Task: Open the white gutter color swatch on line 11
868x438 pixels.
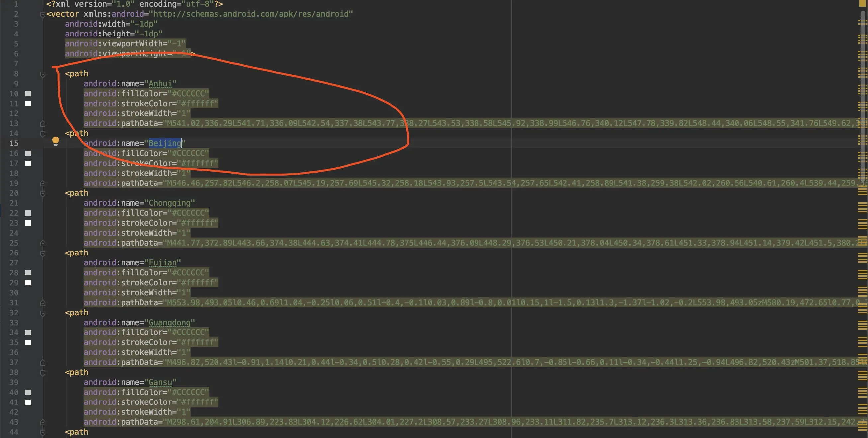Action: click(28, 104)
